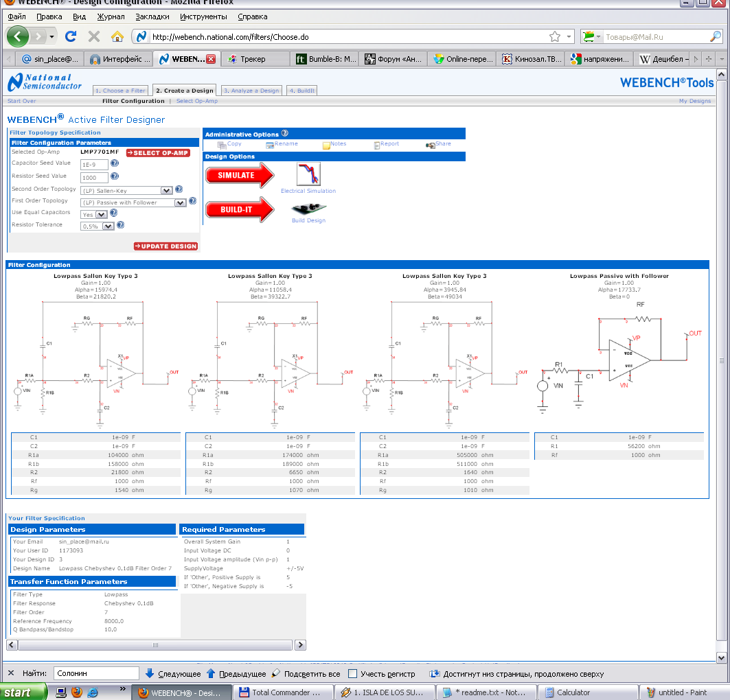Click the Start Over link
The width and height of the screenshot is (730, 700).
(x=21, y=101)
